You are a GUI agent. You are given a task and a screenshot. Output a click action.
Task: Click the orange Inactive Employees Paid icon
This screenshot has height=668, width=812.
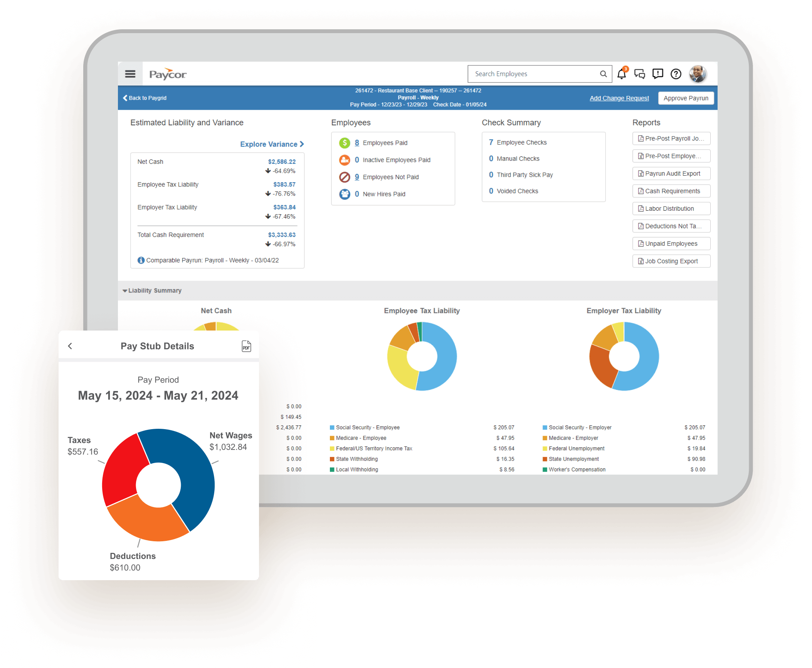point(345,160)
